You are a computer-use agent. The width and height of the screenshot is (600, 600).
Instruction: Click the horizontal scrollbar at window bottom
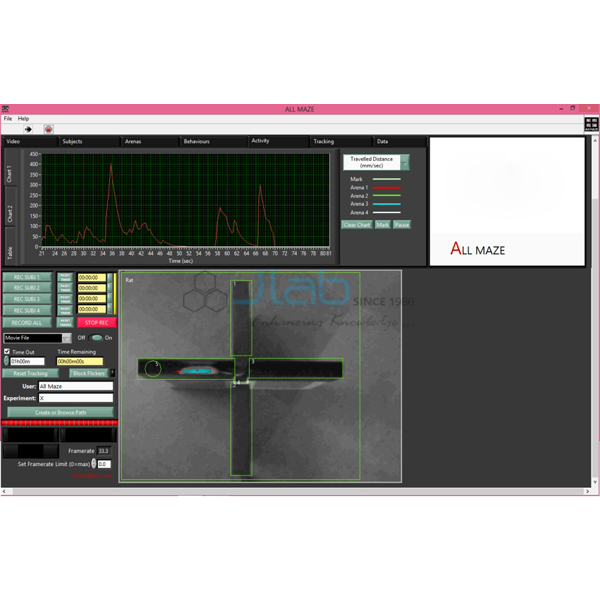coord(295,491)
